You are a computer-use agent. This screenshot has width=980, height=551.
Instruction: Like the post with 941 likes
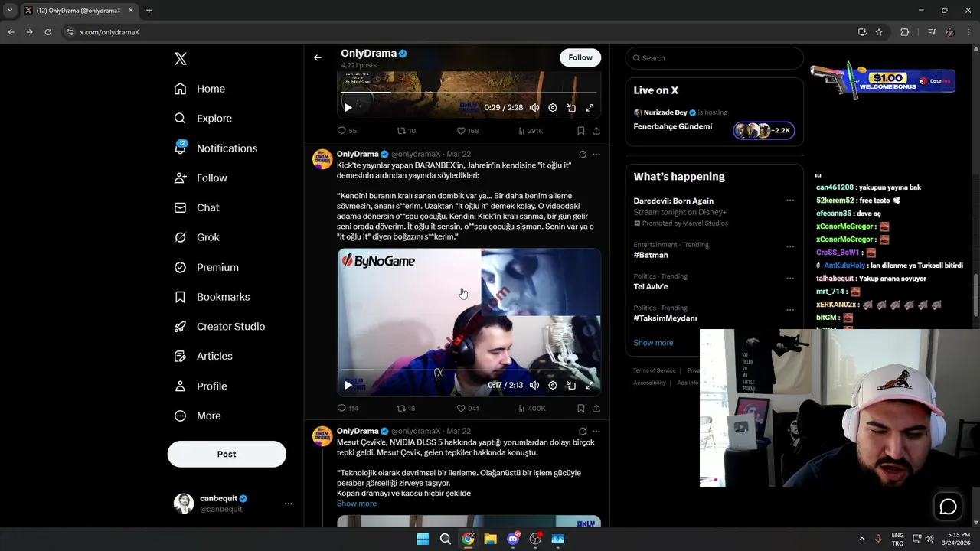[468, 408]
